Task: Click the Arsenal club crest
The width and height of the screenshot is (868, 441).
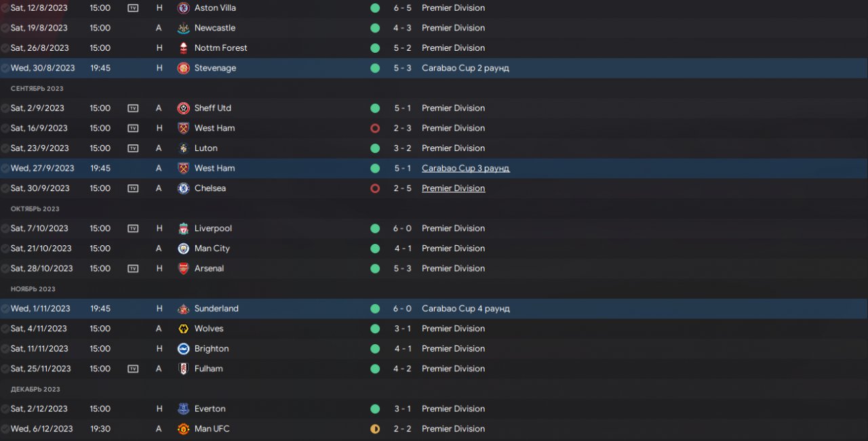Action: 183,268
